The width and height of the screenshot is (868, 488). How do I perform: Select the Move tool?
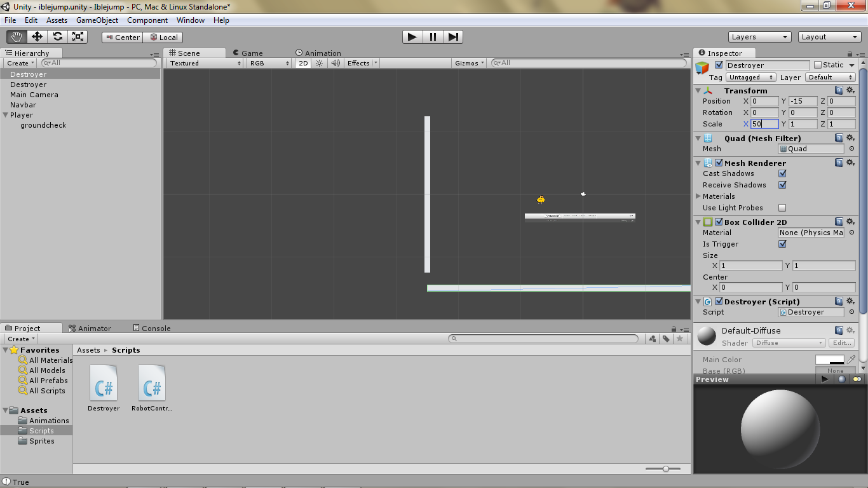click(37, 36)
